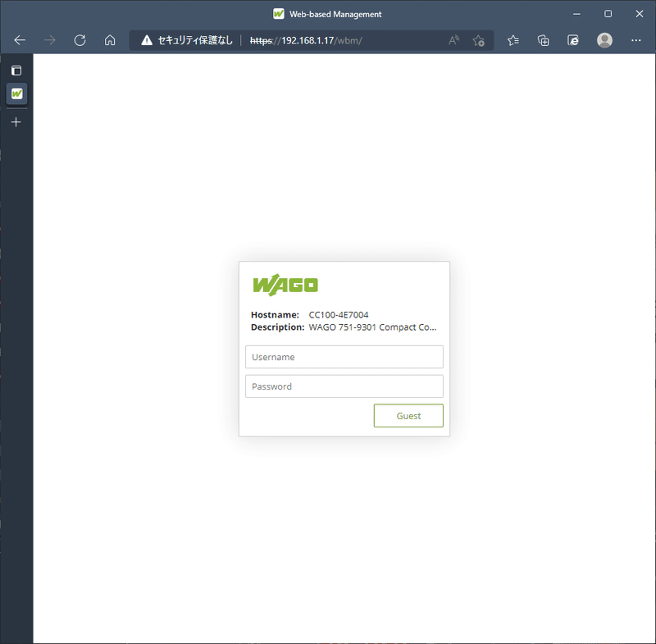Open the collections panel
The width and height of the screenshot is (656, 644).
pos(543,40)
